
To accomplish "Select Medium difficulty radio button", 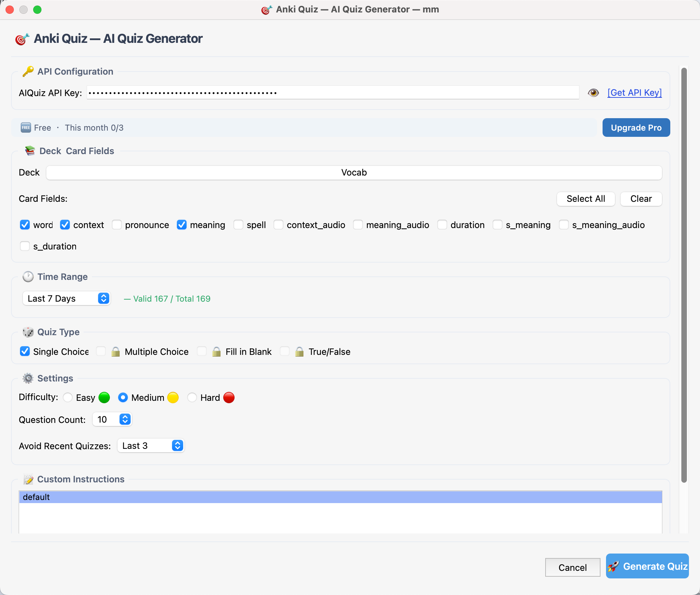I will (123, 398).
